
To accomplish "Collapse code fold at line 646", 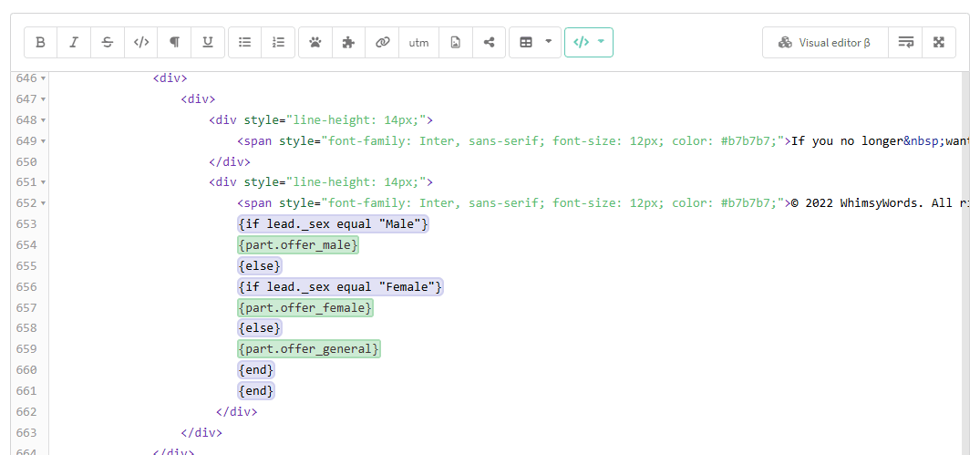I will pyautogui.click(x=43, y=78).
